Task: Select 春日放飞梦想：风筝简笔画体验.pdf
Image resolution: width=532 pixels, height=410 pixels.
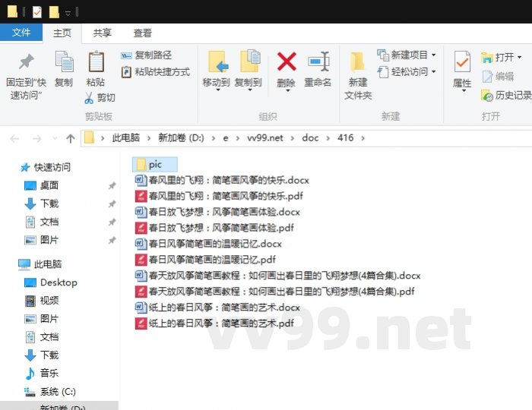Action: 214,228
